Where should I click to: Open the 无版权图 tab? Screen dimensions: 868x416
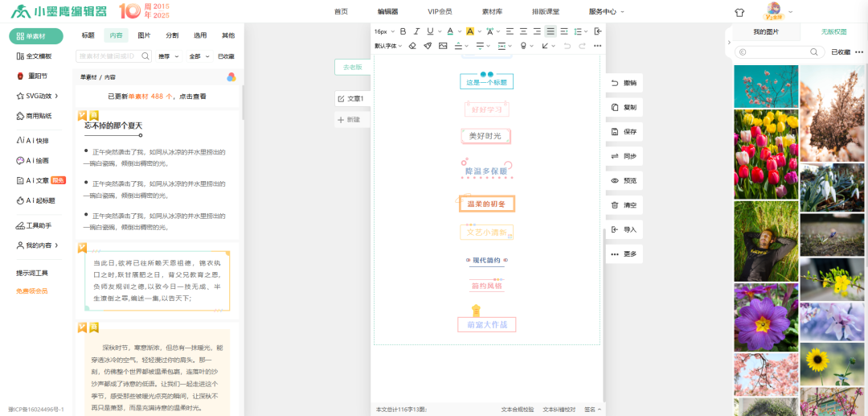point(833,31)
